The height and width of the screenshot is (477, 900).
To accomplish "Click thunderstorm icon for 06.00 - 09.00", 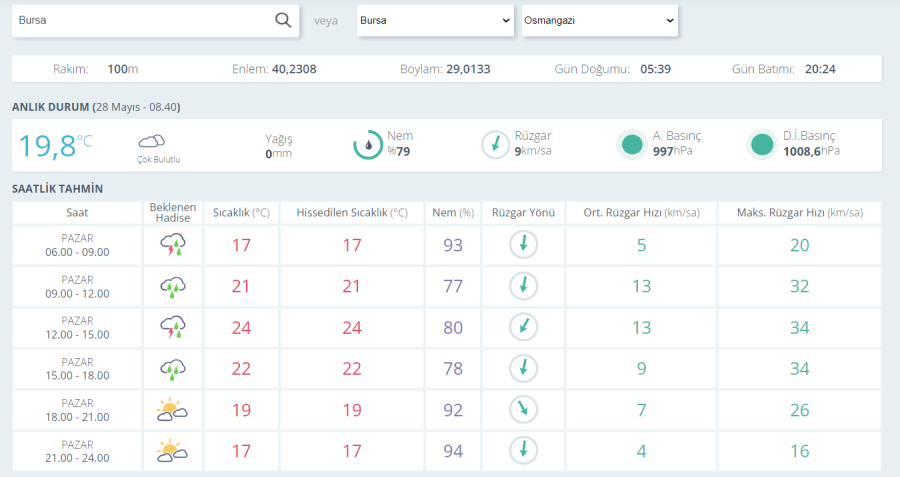I will tap(172, 245).
